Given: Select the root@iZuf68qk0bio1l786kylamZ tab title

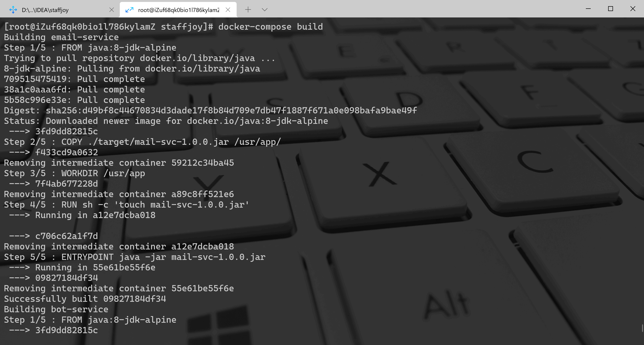Looking at the screenshot, I should tap(178, 10).
